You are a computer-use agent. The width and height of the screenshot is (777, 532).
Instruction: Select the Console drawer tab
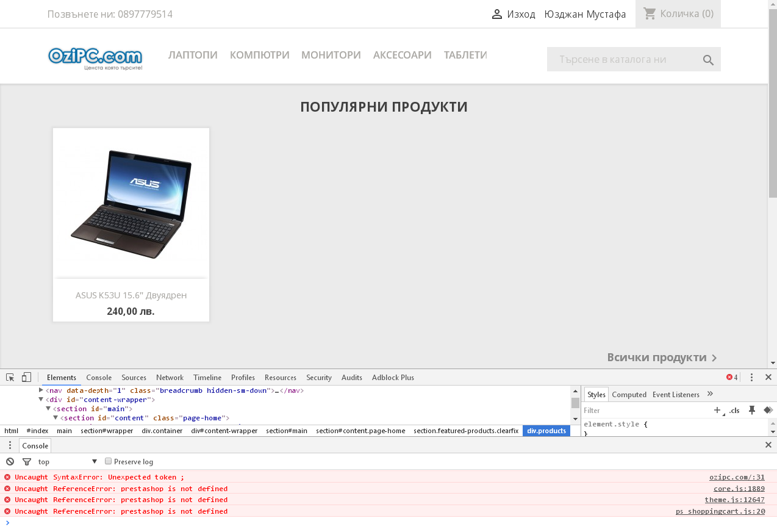35,445
